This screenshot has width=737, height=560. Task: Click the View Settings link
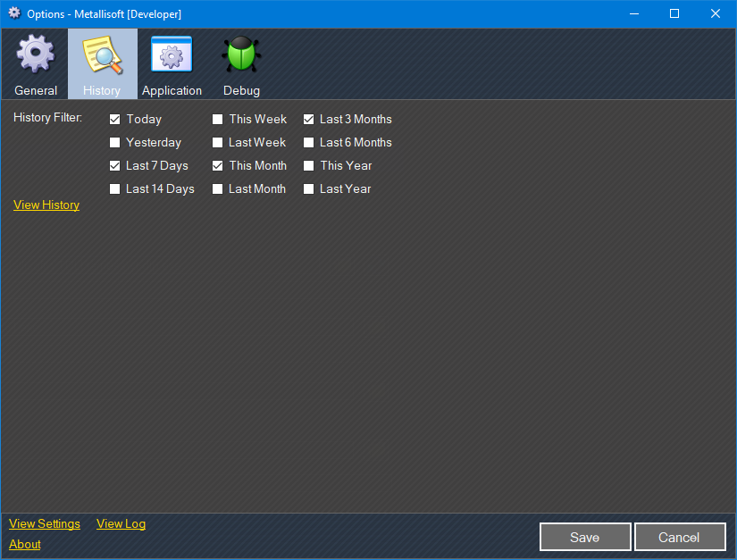tap(45, 523)
